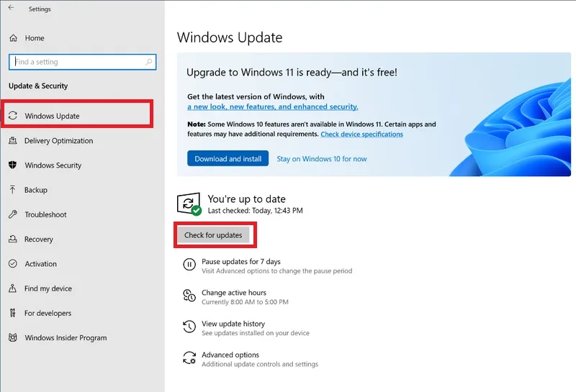Click the magnifier icon in search box
576x392 pixels.
pyautogui.click(x=149, y=62)
